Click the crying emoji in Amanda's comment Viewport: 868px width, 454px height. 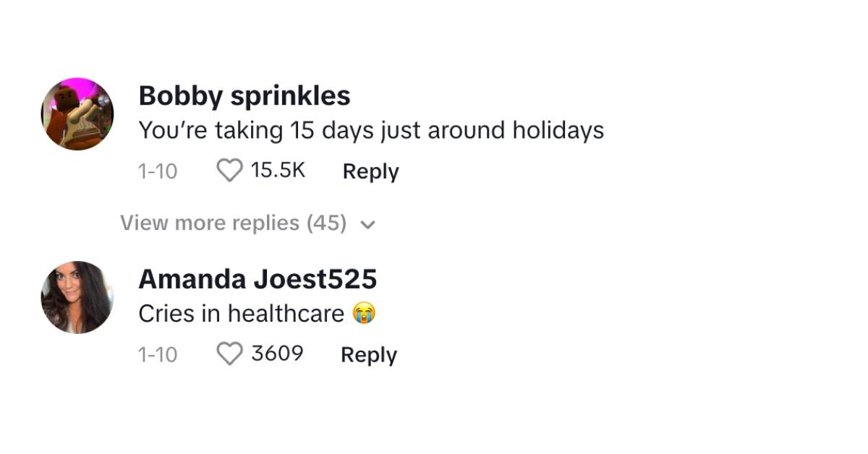point(364,314)
